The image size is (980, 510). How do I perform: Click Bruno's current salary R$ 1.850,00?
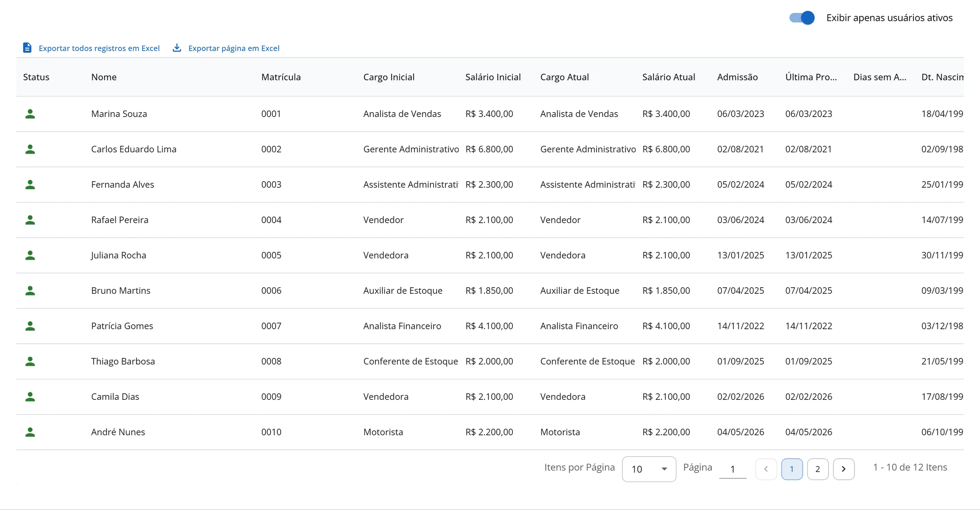pos(666,290)
